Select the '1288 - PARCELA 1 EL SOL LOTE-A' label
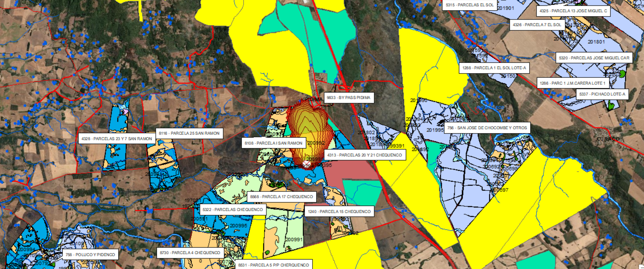644x269 pixels. coord(494,68)
